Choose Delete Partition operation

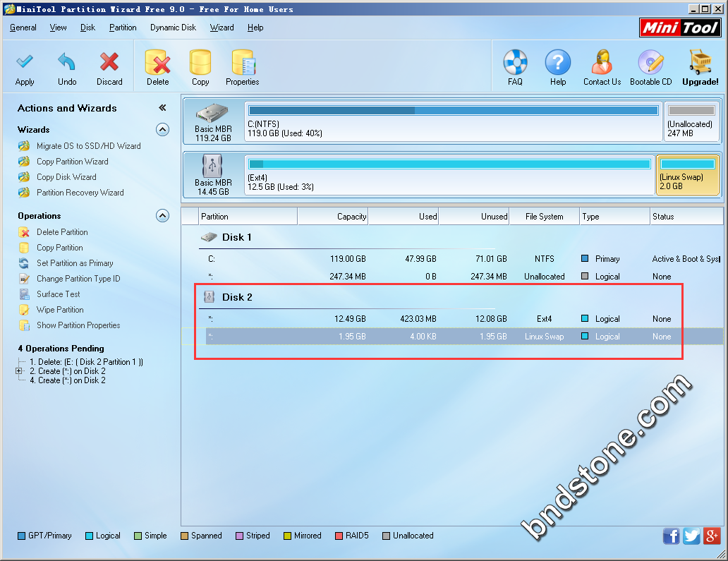54,232
